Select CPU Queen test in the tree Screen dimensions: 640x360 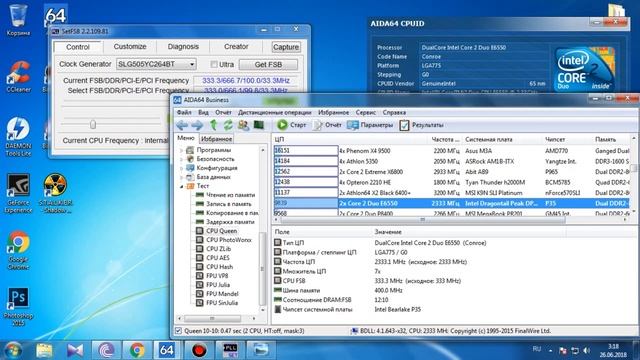pyautogui.click(x=217, y=231)
